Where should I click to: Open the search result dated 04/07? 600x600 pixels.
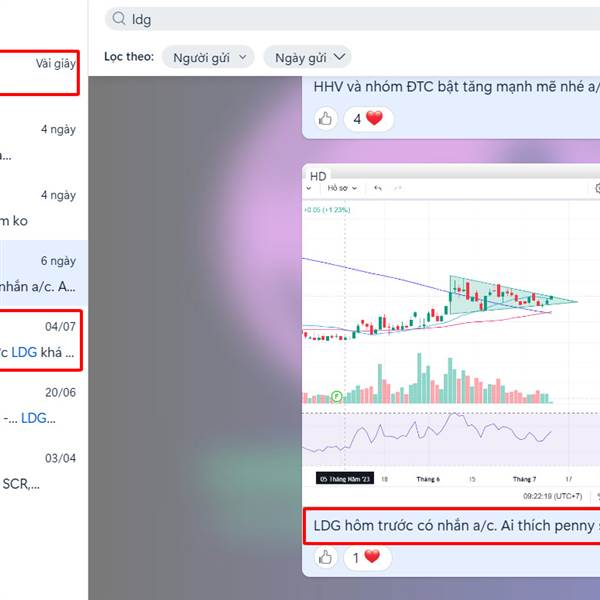coord(40,340)
